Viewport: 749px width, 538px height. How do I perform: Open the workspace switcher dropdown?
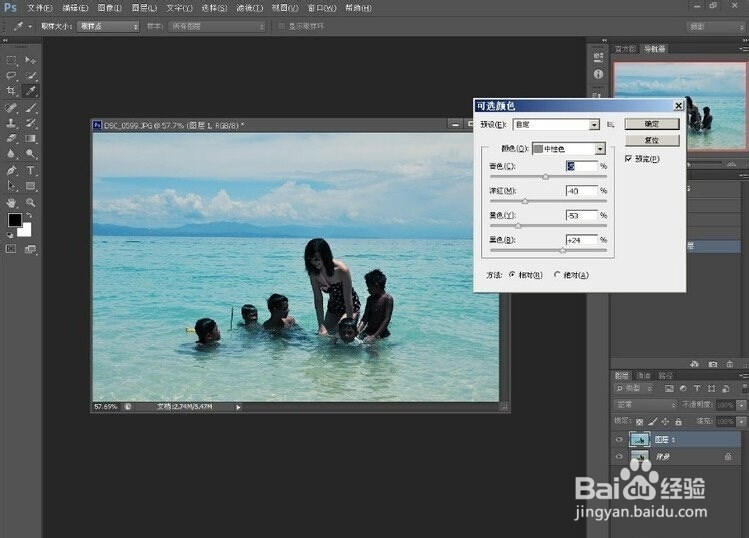point(715,26)
